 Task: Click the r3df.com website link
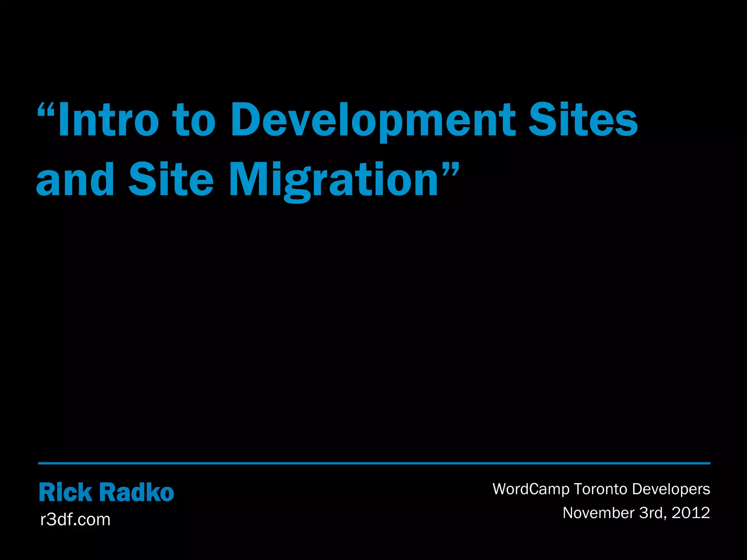coord(75,519)
